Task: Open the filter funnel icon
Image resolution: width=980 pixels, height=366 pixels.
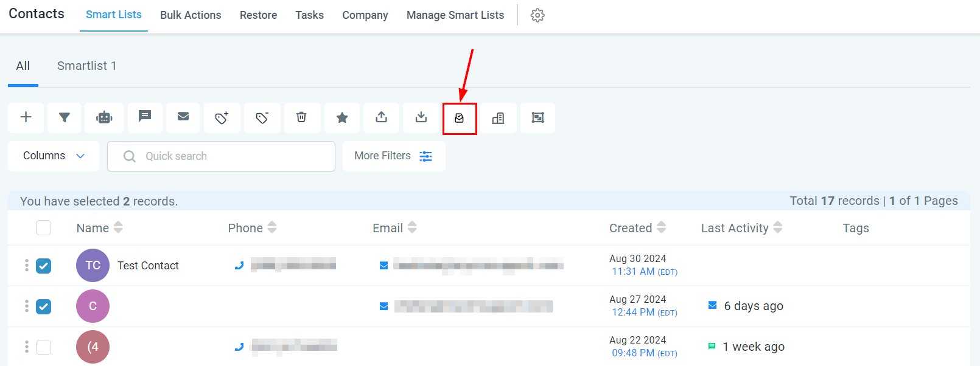Action: (x=64, y=117)
